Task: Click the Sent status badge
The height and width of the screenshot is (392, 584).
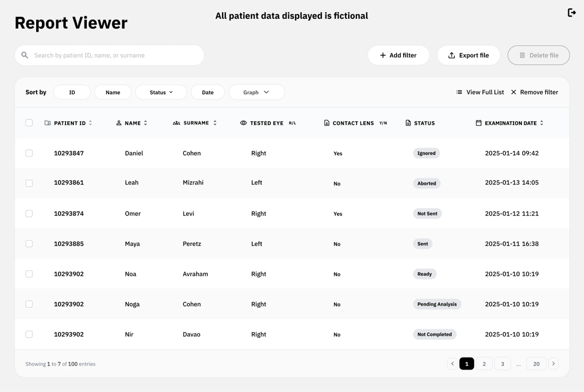Action: 423,244
